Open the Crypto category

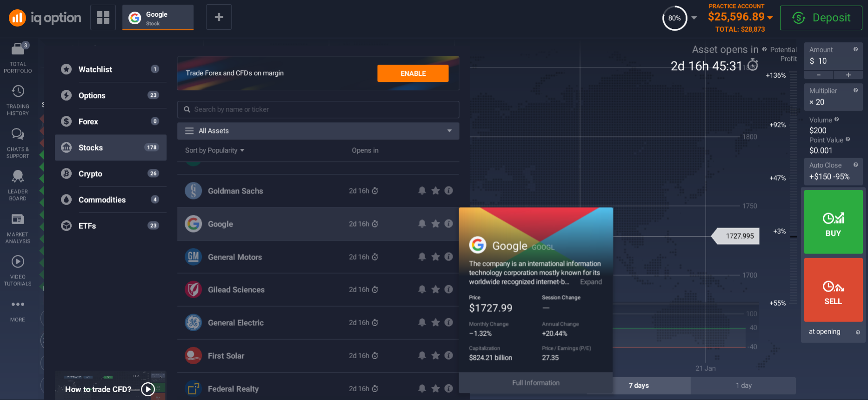coord(111,173)
